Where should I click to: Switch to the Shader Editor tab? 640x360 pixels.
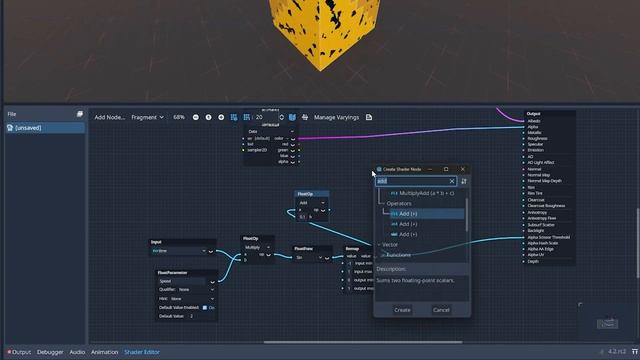tap(142, 352)
